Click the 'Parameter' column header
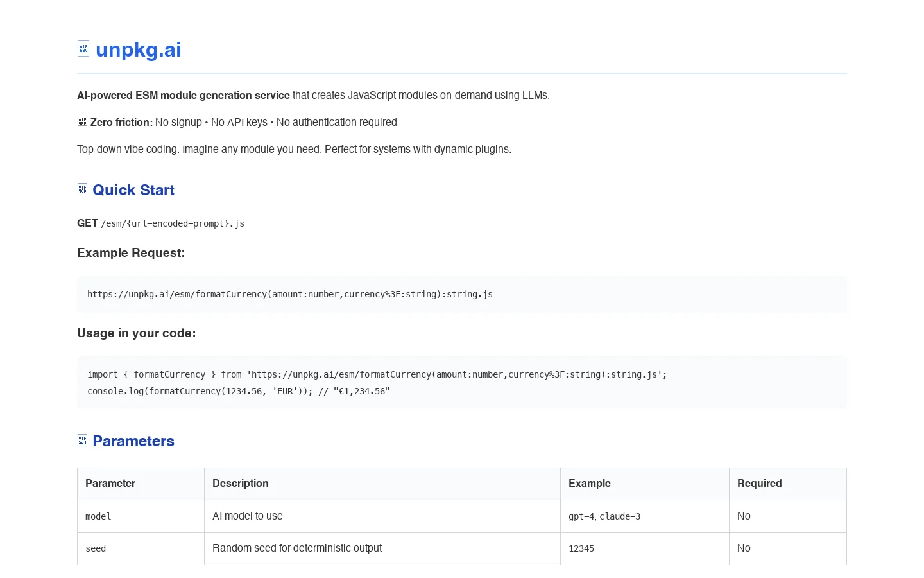Viewport: 924px width, 578px height. 141,484
